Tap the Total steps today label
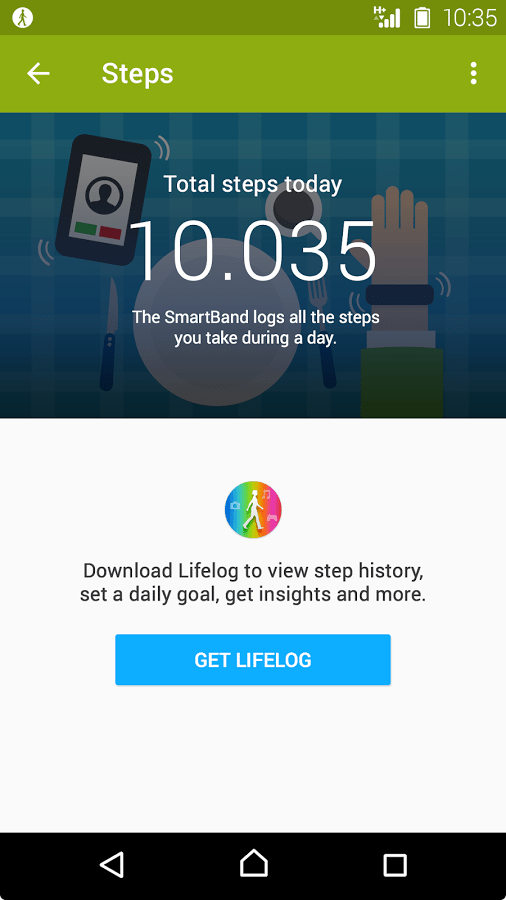 tap(253, 184)
